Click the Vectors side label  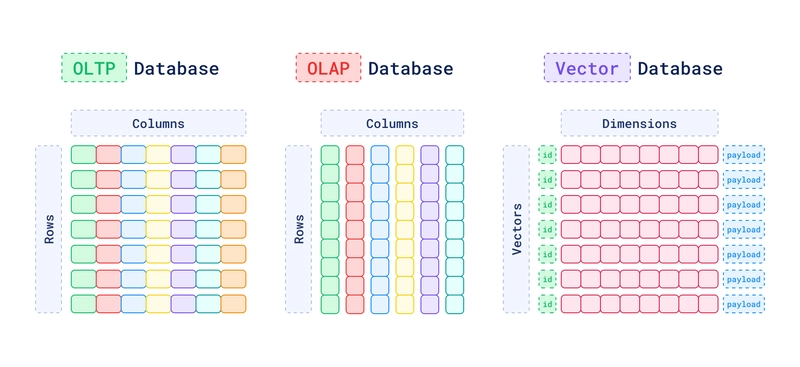point(516,229)
